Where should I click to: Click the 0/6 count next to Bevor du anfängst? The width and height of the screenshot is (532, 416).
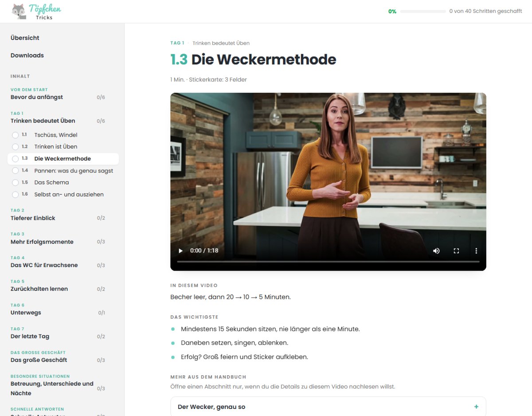tap(101, 97)
